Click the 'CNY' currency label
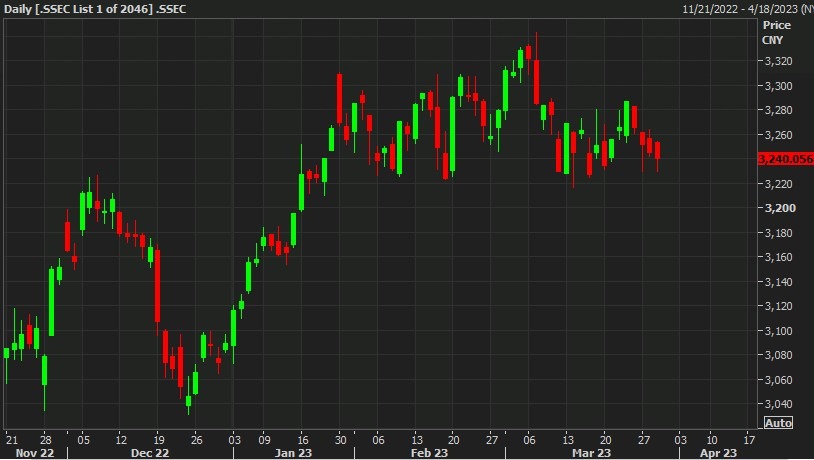The height and width of the screenshot is (460, 814). click(772, 40)
